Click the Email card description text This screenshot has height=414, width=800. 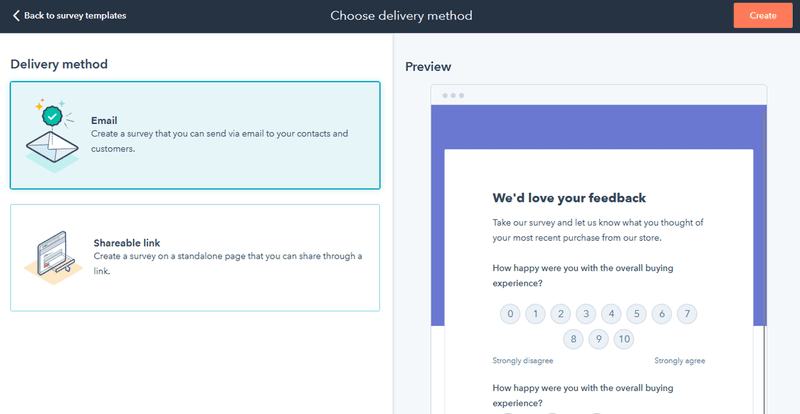pyautogui.click(x=219, y=141)
